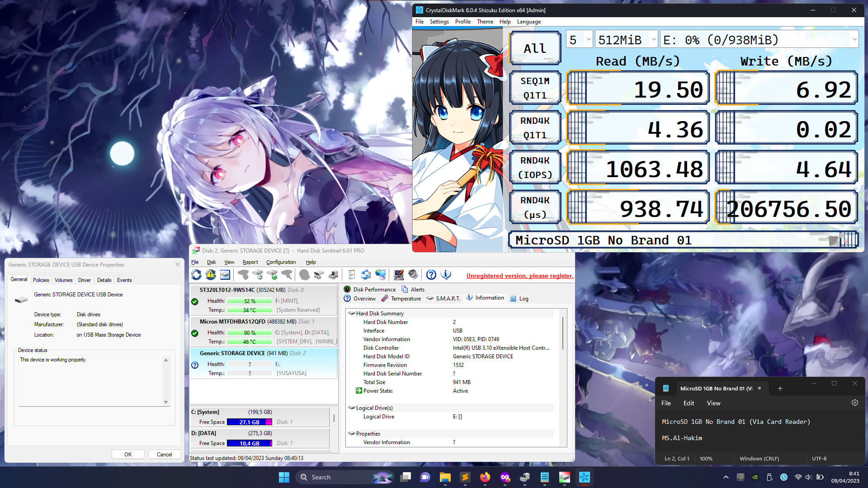
Task: Click the blue question mark help icon in toolbar
Action: click(x=431, y=275)
